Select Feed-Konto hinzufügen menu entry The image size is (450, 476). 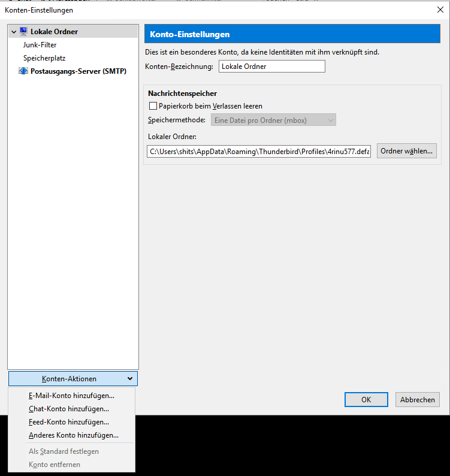(x=69, y=422)
